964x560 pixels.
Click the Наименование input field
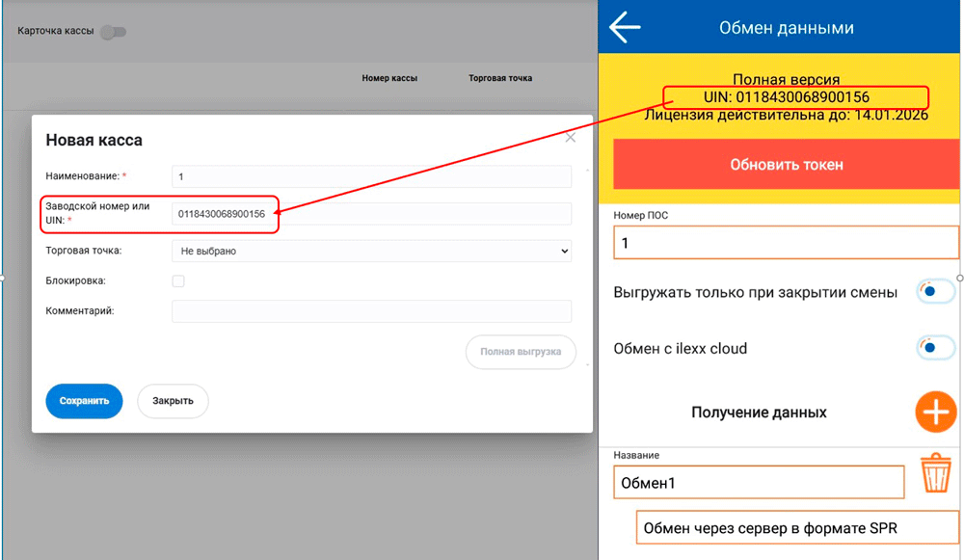(x=371, y=176)
